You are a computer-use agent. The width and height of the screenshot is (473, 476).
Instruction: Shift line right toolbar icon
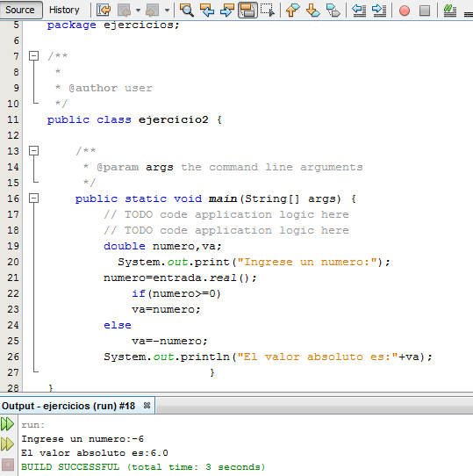click(x=379, y=10)
